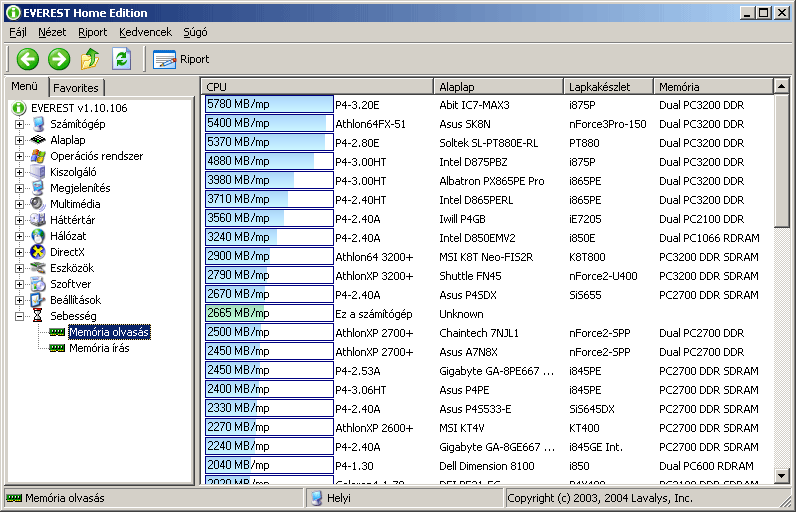
Task: Expand the Hálózat tree node
Action: coord(19,236)
